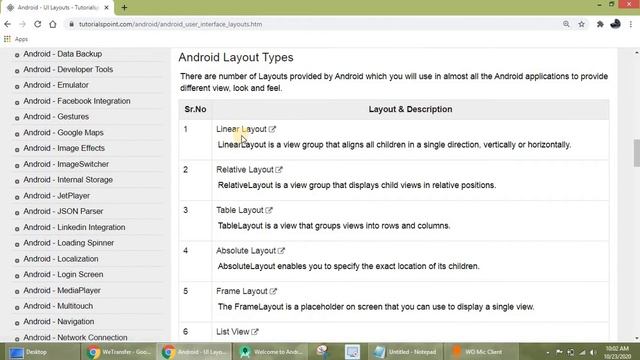640x360 pixels.
Task: Click the address bar URL
Action: [x=171, y=24]
